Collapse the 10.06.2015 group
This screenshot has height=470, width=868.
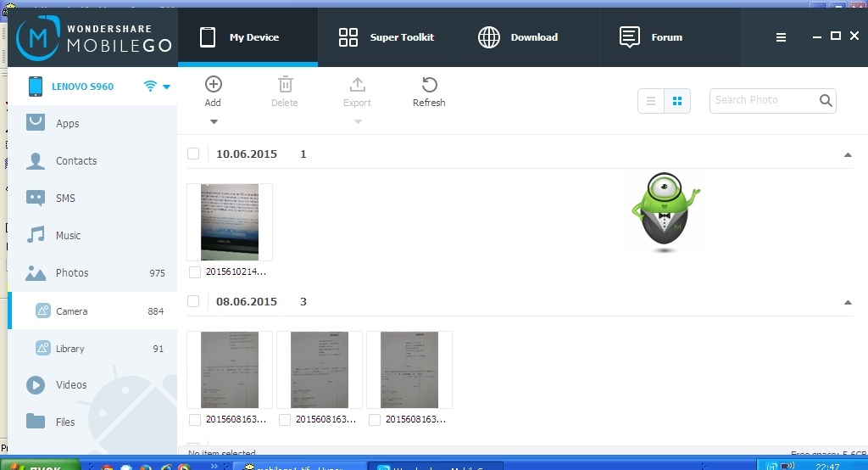(x=848, y=154)
